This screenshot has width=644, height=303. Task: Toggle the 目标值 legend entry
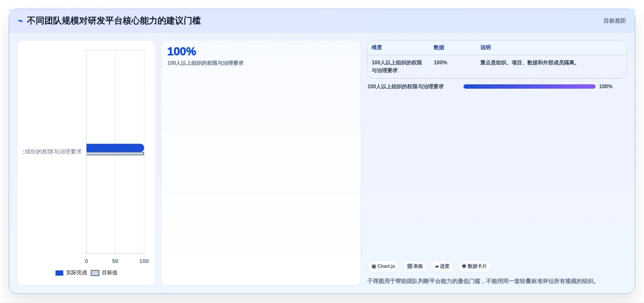point(104,273)
